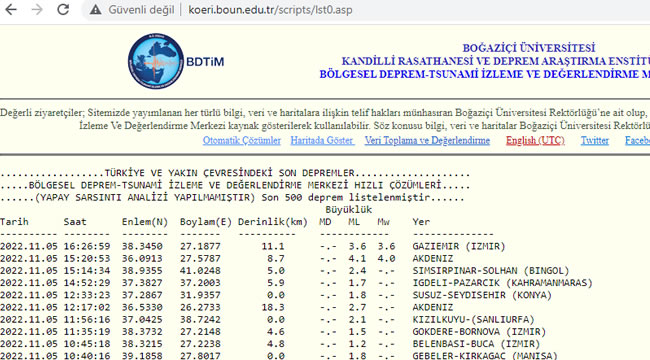Open the Twitter link
Image resolution: width=650 pixels, height=360 pixels.
tap(594, 141)
